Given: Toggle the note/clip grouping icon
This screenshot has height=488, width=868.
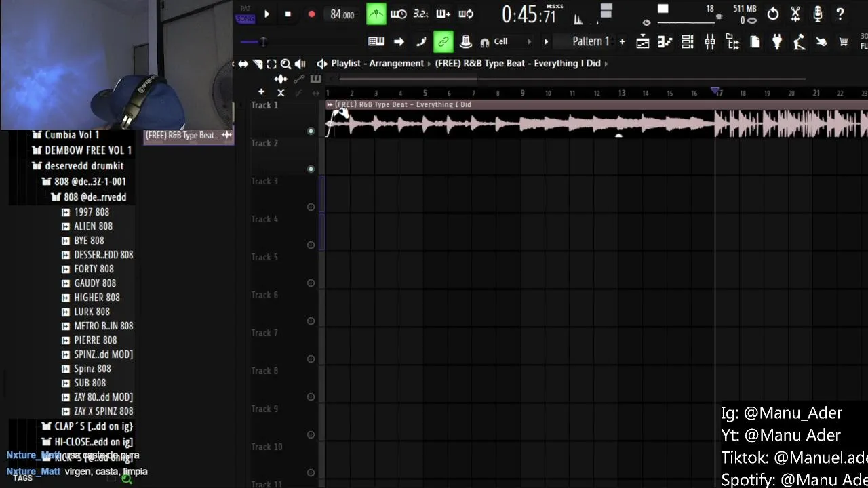Looking at the screenshot, I should pyautogui.click(x=420, y=42).
